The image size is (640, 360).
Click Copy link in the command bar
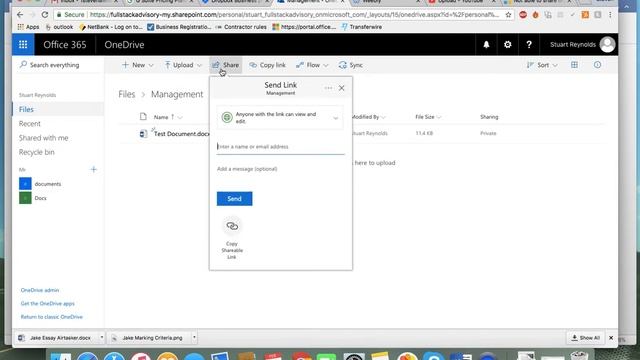click(267, 65)
